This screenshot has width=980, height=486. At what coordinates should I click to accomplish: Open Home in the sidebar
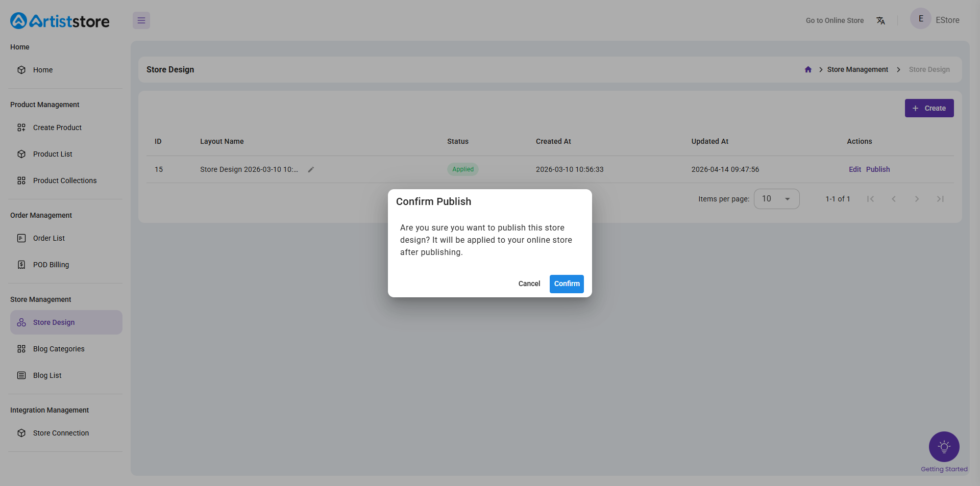pos(66,70)
